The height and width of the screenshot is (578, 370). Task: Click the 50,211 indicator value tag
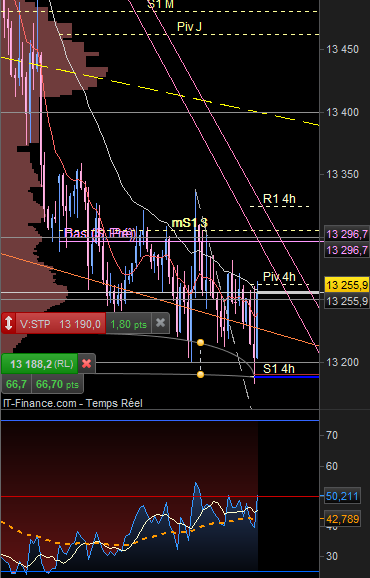point(342,496)
